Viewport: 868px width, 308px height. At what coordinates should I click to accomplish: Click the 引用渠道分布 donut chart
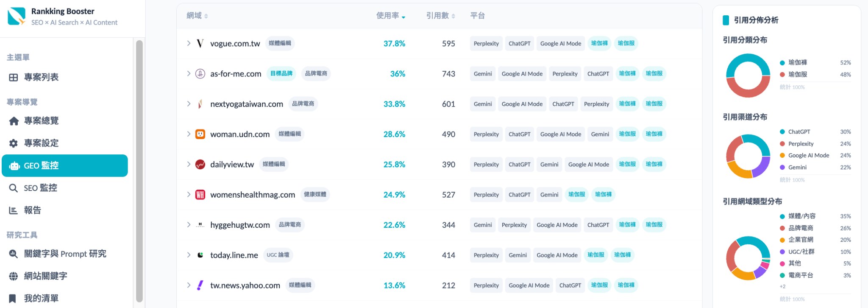[x=748, y=156]
